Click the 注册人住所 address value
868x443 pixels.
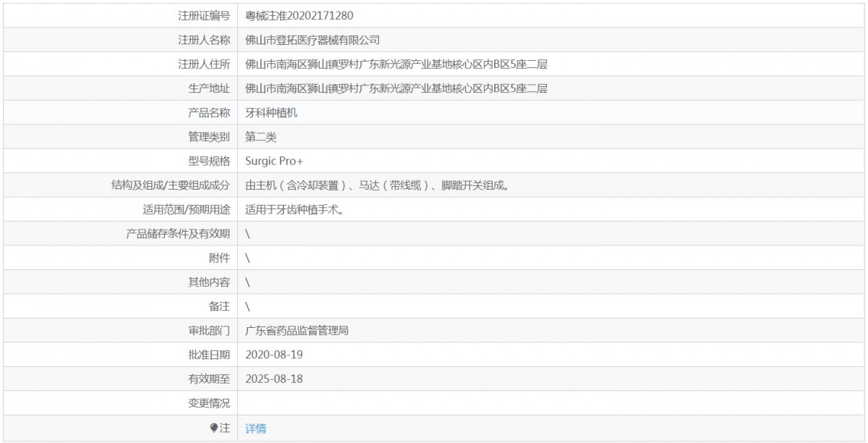[x=396, y=64]
